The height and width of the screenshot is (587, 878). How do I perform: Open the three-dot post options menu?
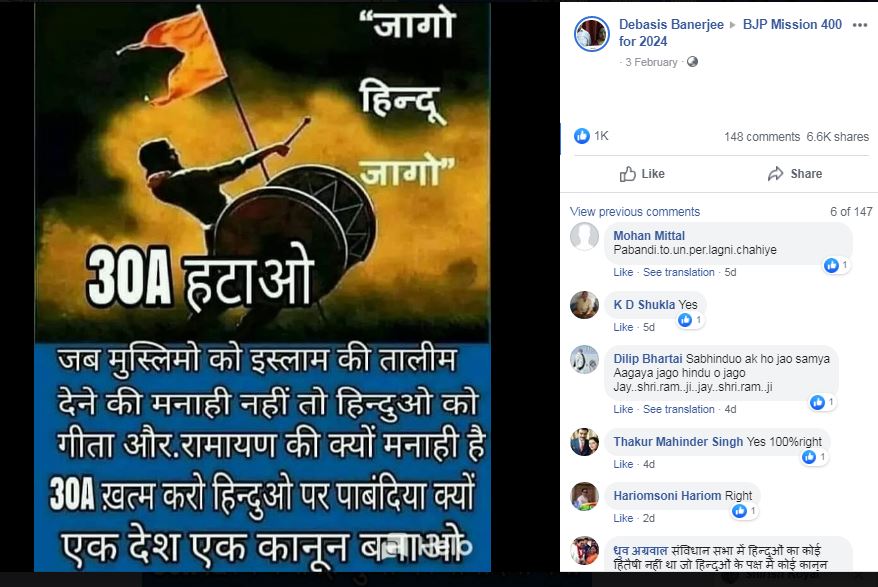pos(860,25)
